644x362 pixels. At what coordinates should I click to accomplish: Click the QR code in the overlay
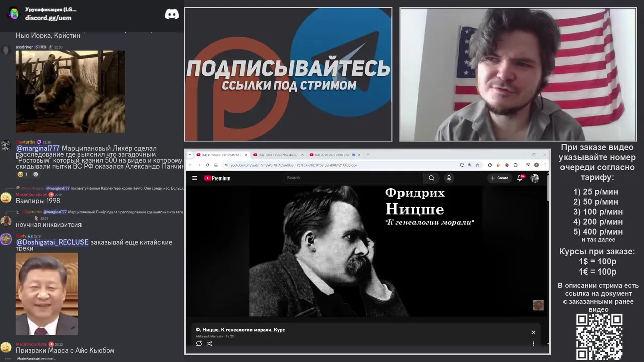(x=599, y=337)
